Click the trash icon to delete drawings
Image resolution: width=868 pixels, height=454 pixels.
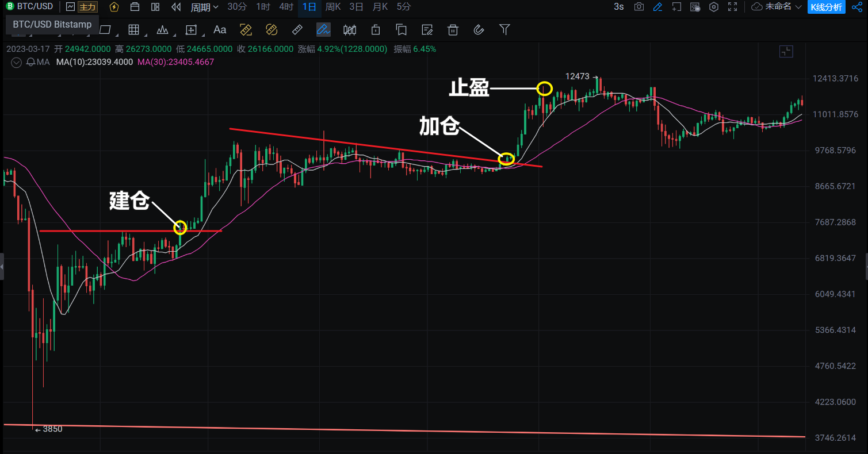(x=453, y=30)
